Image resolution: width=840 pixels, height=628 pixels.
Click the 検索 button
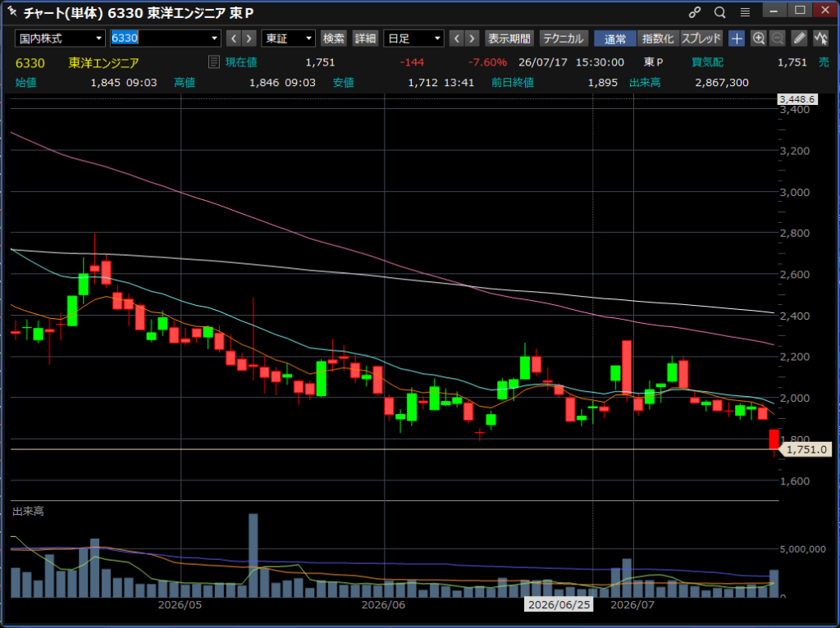334,39
